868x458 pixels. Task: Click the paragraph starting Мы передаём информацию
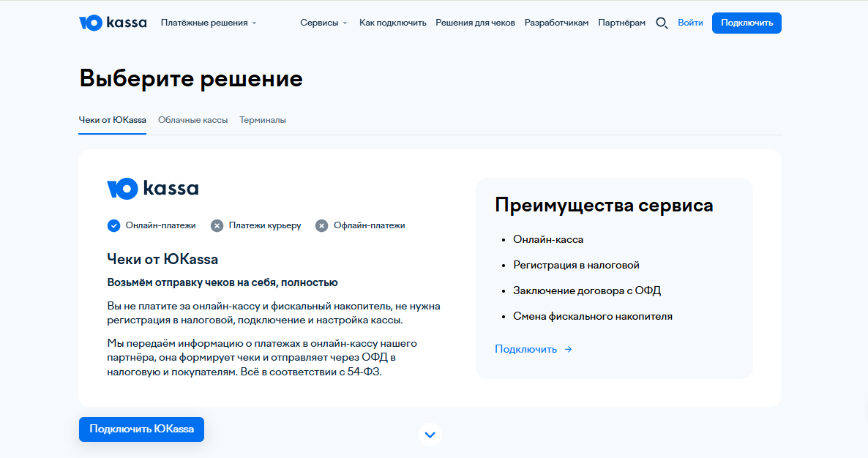coord(262,357)
